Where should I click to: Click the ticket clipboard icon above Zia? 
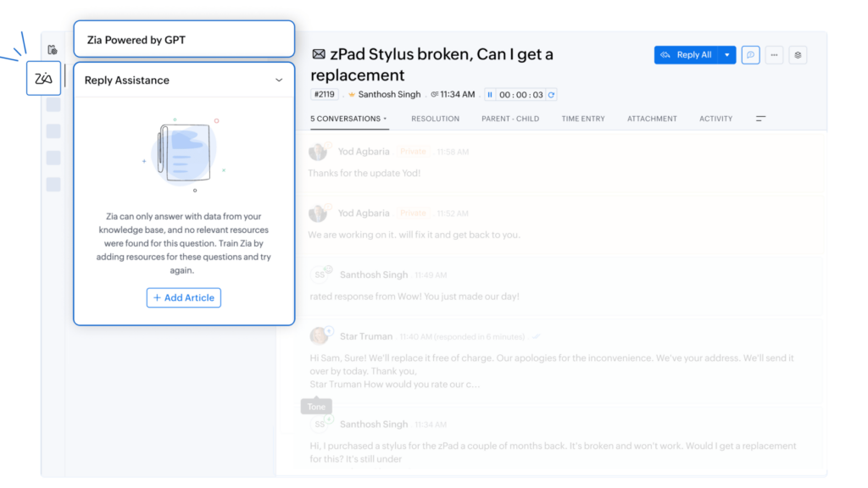(x=53, y=50)
